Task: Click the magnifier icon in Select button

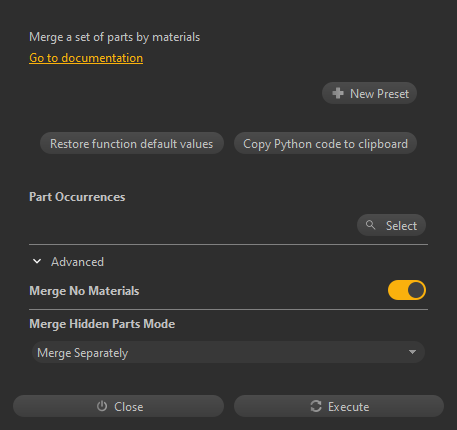Action: pyautogui.click(x=370, y=225)
